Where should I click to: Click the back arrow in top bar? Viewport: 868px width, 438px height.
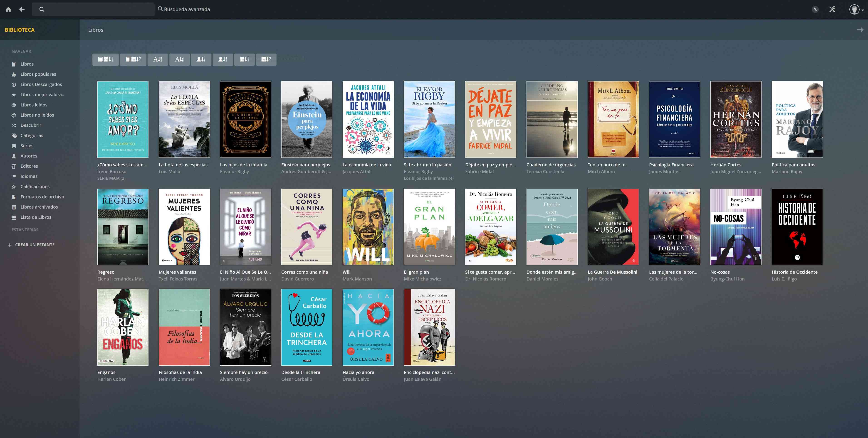22,10
